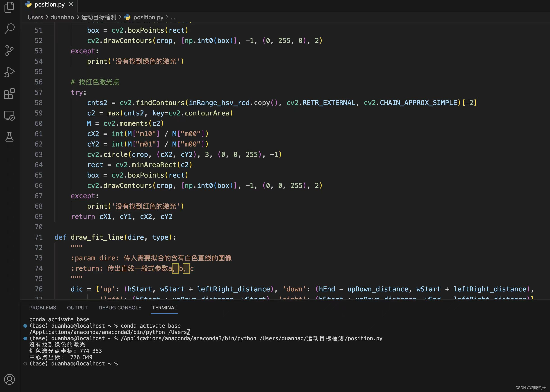
Task: Open the Run and Debug view
Action: [9, 72]
